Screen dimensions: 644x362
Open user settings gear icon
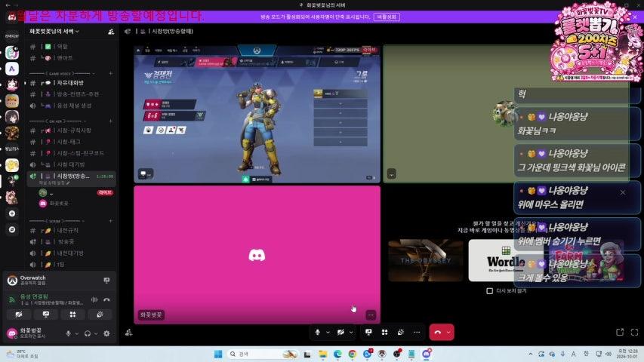[x=106, y=333]
